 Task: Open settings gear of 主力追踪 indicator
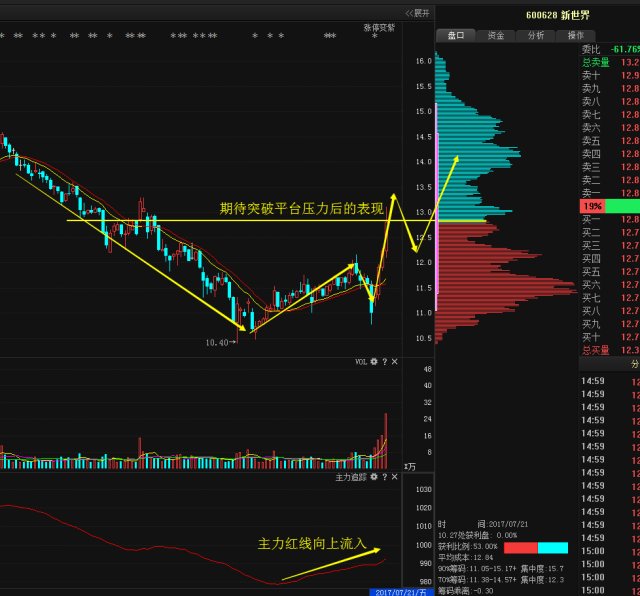tap(372, 478)
